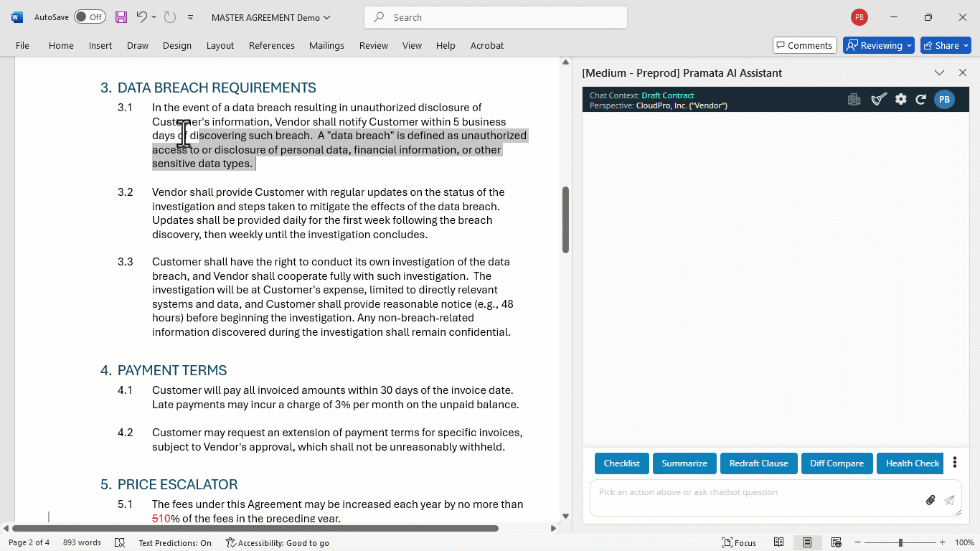Enable Focus mode from status bar

739,542
